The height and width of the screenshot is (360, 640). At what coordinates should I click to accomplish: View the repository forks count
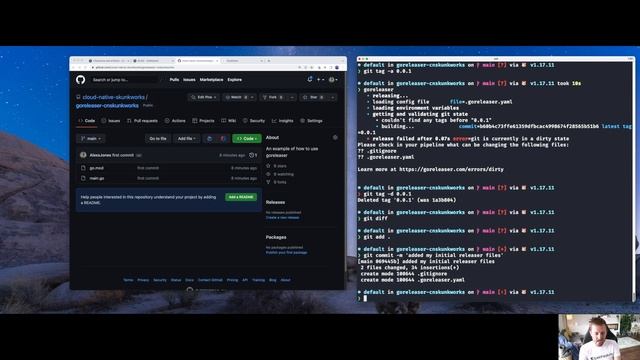(277, 182)
